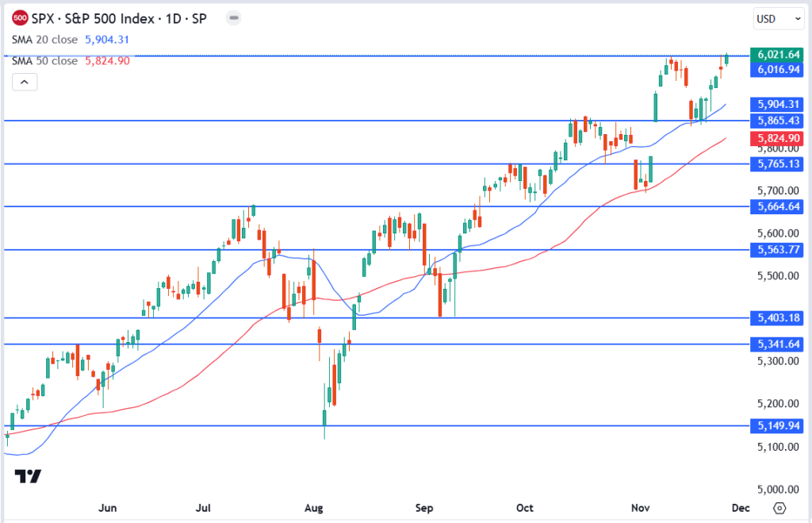Click the red SPX 500 symbol logo
The image size is (812, 523).
tap(21, 17)
